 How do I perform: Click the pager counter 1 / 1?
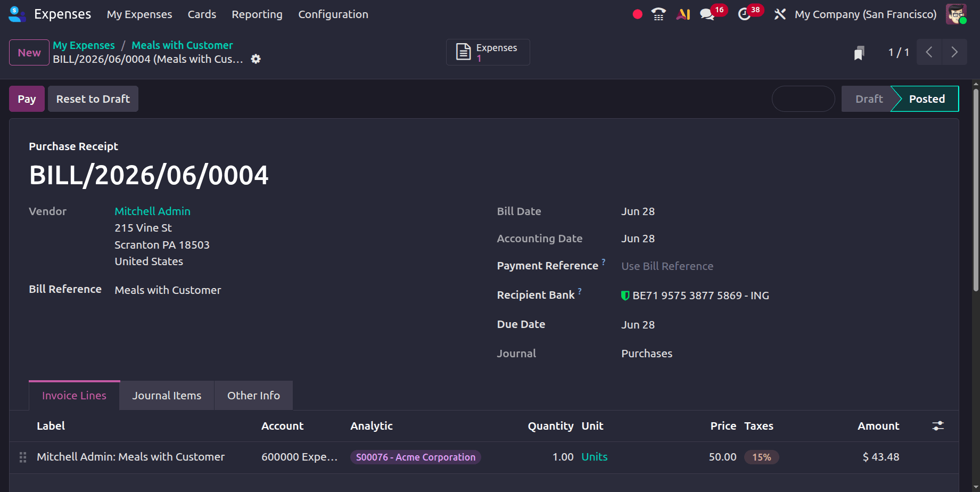[899, 52]
